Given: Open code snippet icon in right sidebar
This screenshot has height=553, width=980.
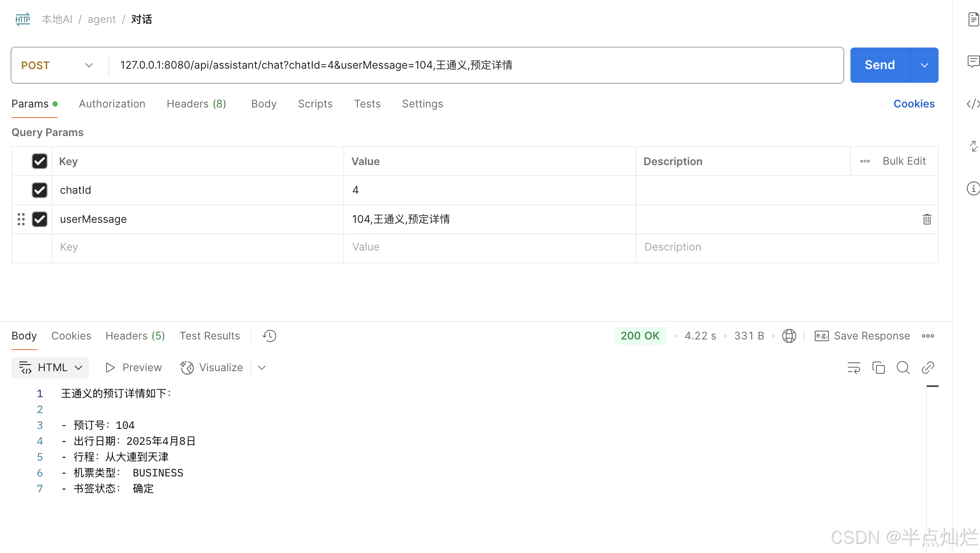Looking at the screenshot, I should pyautogui.click(x=973, y=104).
